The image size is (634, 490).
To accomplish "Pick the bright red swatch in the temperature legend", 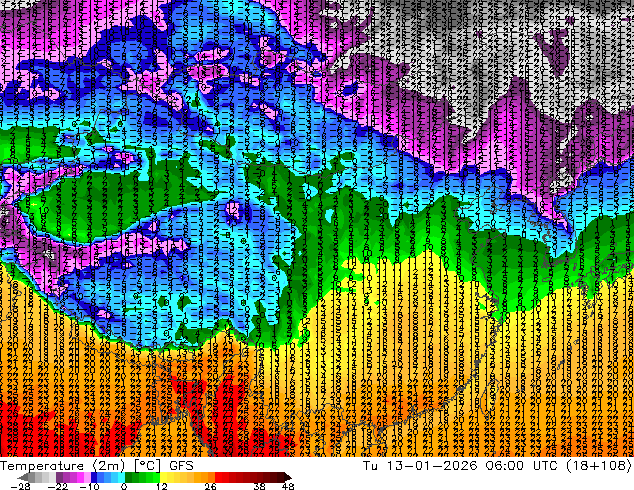I will [218, 477].
